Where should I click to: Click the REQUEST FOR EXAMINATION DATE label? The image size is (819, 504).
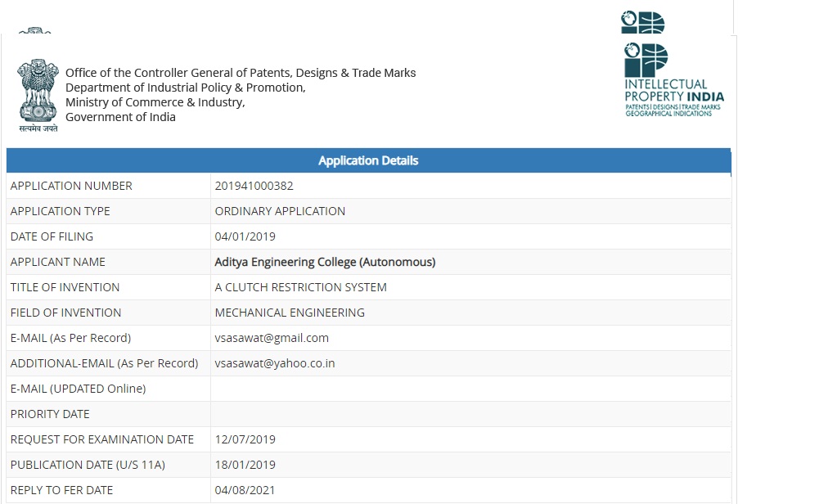pyautogui.click(x=101, y=439)
